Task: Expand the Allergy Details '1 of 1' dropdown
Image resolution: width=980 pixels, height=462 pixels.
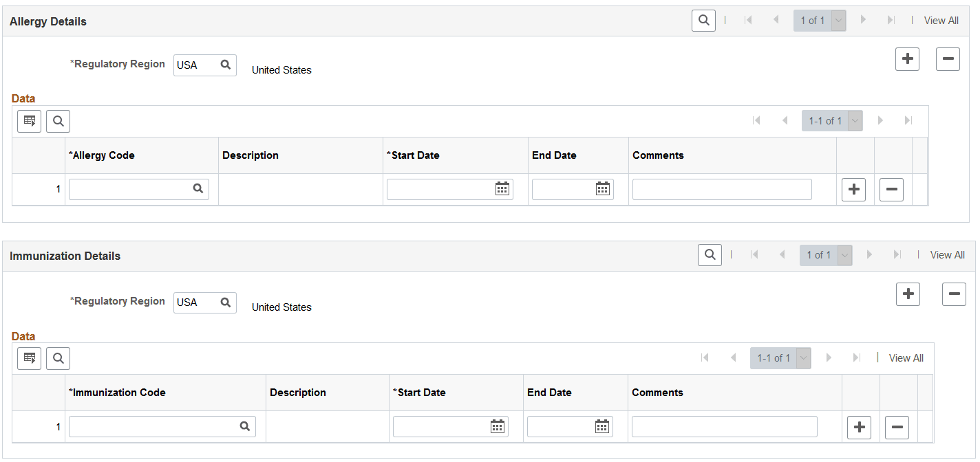Action: [x=838, y=21]
